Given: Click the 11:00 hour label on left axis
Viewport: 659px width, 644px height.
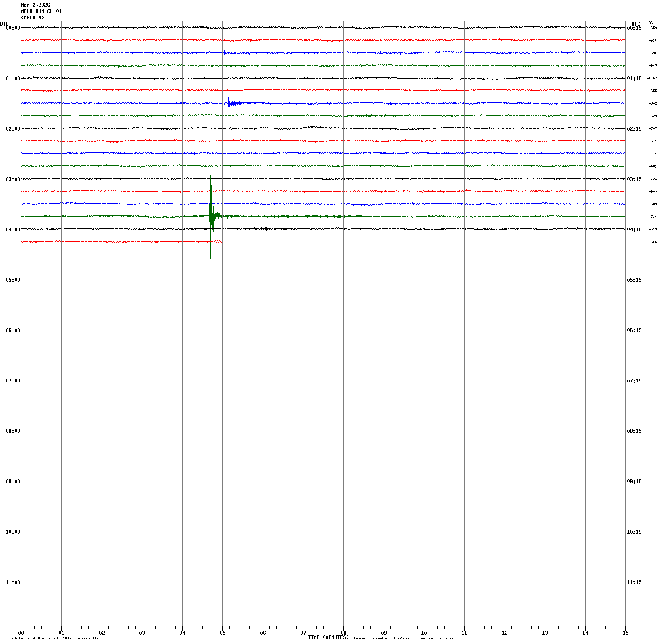Looking at the screenshot, I should point(13,582).
